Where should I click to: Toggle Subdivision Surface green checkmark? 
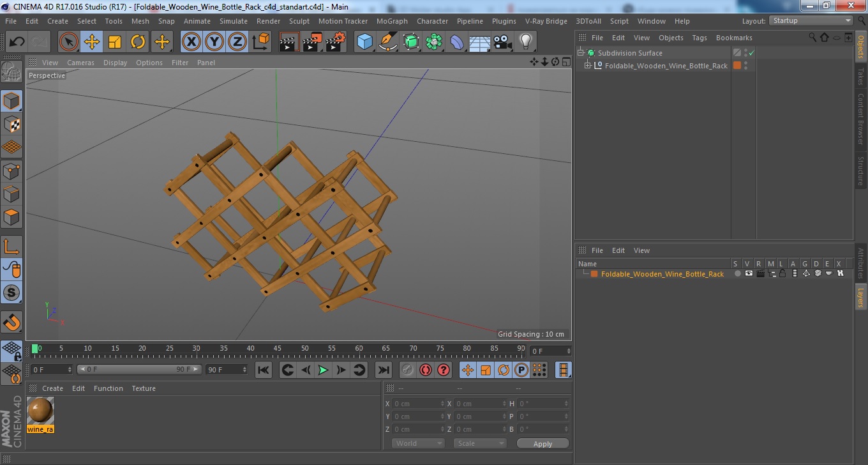tap(752, 53)
